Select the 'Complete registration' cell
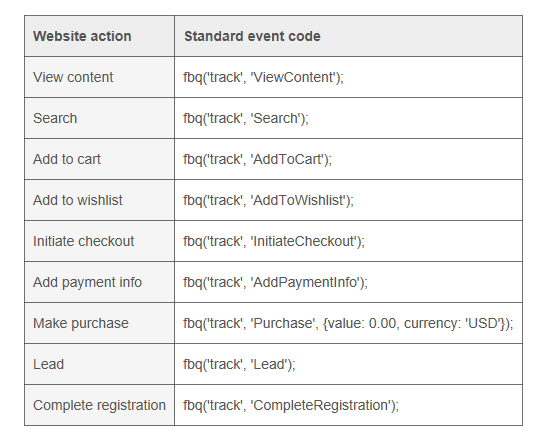Viewport: 536px width, 439px height. point(99,405)
